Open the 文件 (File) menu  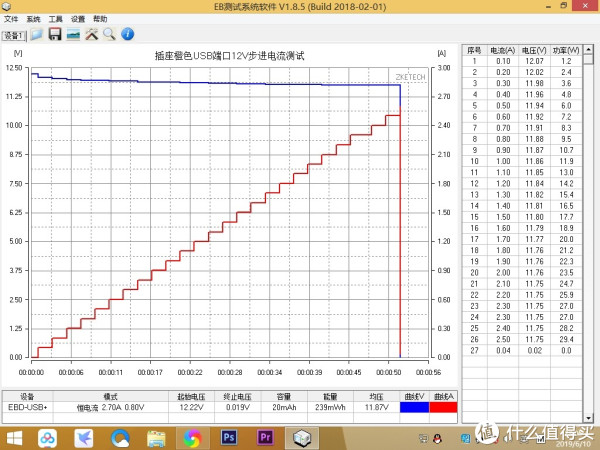coord(11,19)
